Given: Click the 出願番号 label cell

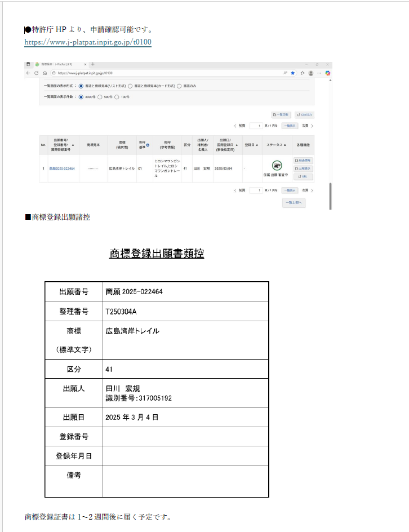Looking at the screenshot, I should click(x=74, y=292).
